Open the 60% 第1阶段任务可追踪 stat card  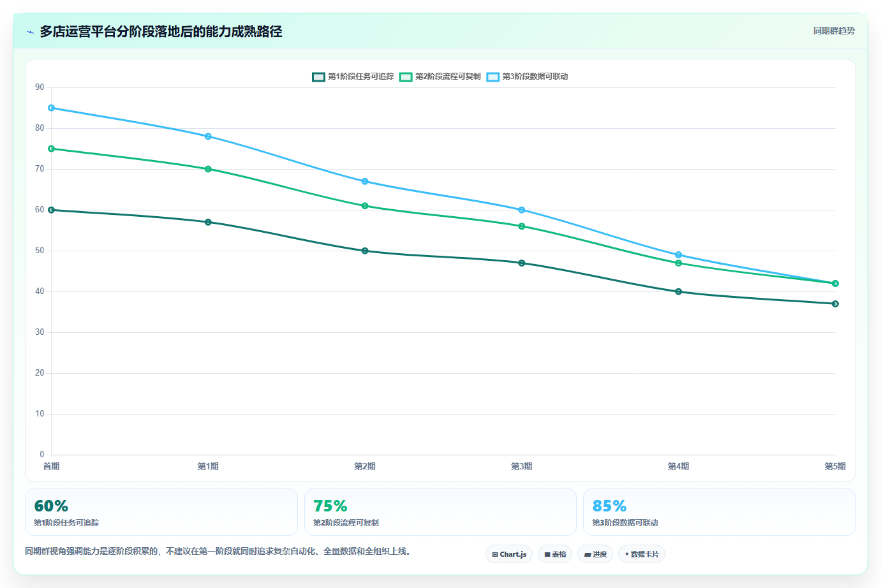161,512
